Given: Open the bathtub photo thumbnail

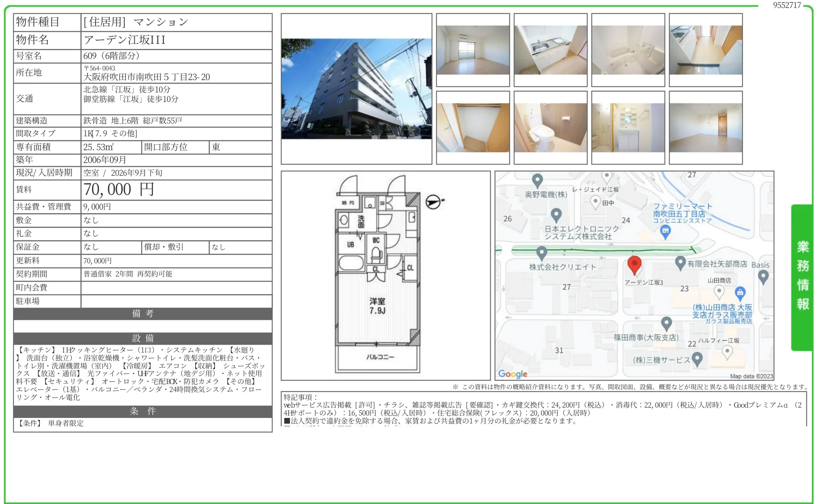Looking at the screenshot, I should [628, 50].
